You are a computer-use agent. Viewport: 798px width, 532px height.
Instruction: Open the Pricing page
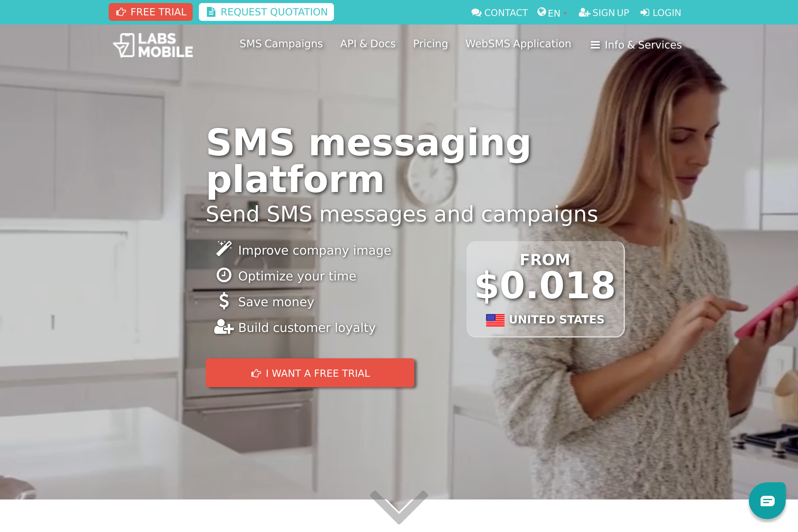click(x=430, y=44)
